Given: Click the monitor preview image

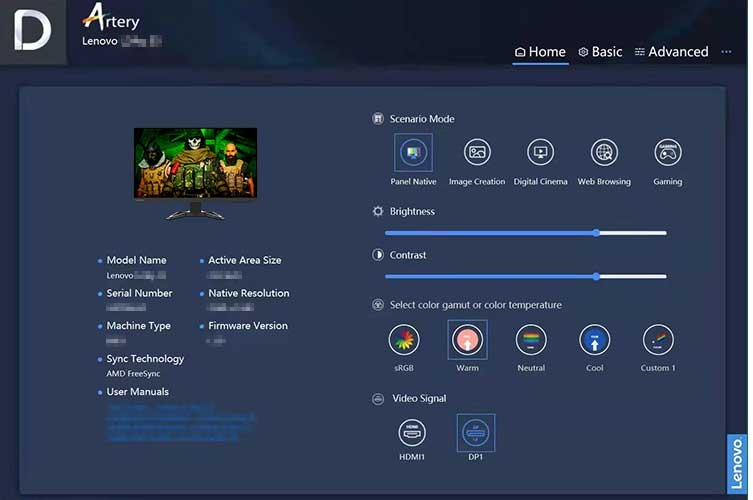Looking at the screenshot, I should coord(195,173).
